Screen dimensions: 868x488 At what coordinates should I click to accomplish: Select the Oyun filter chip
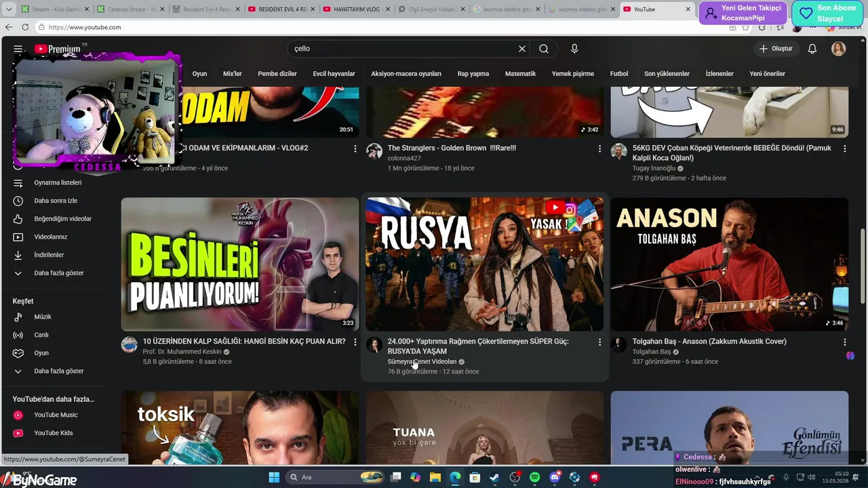[x=199, y=74]
